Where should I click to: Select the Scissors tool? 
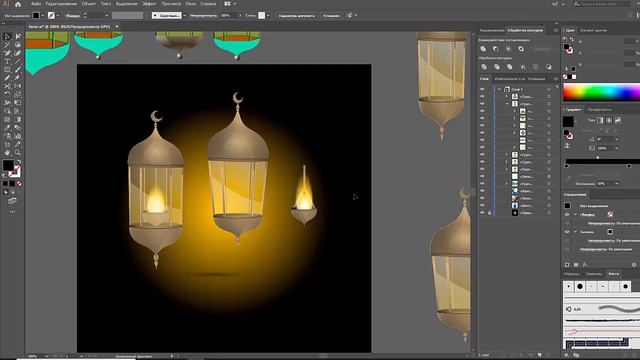7,86
